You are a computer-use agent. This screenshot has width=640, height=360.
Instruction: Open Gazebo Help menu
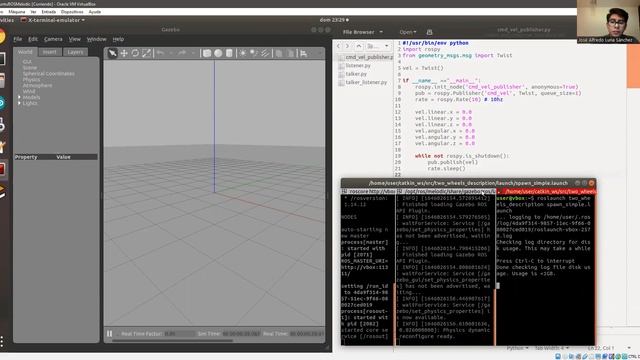click(x=118, y=39)
